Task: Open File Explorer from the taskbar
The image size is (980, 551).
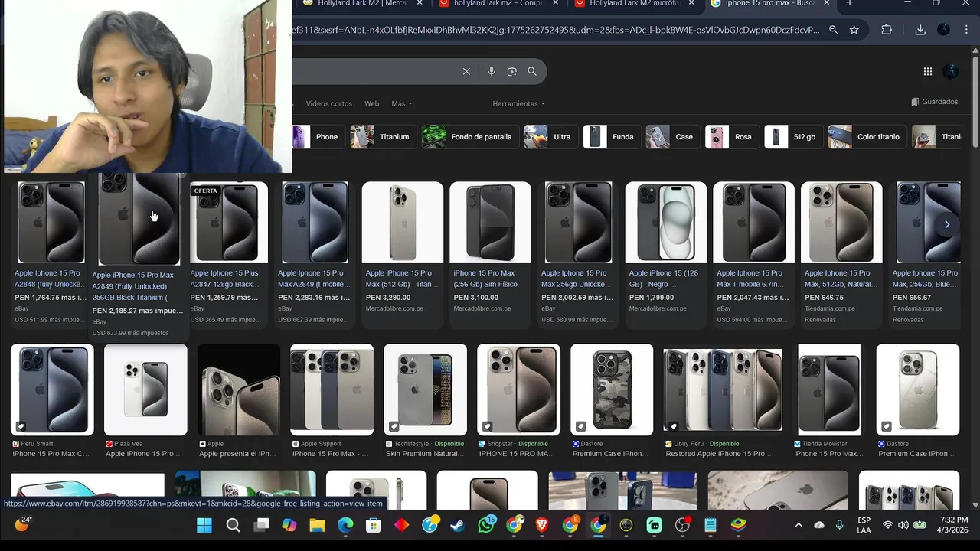Action: pyautogui.click(x=317, y=525)
